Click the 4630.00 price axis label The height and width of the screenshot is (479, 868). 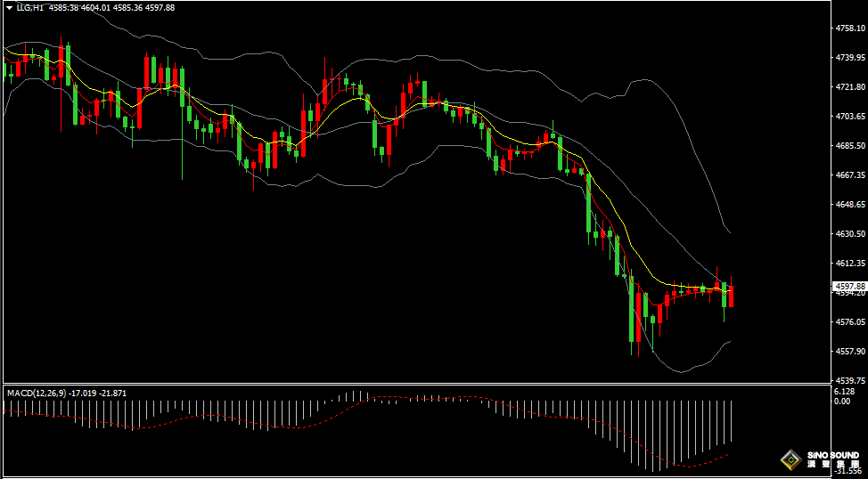pyautogui.click(x=851, y=233)
